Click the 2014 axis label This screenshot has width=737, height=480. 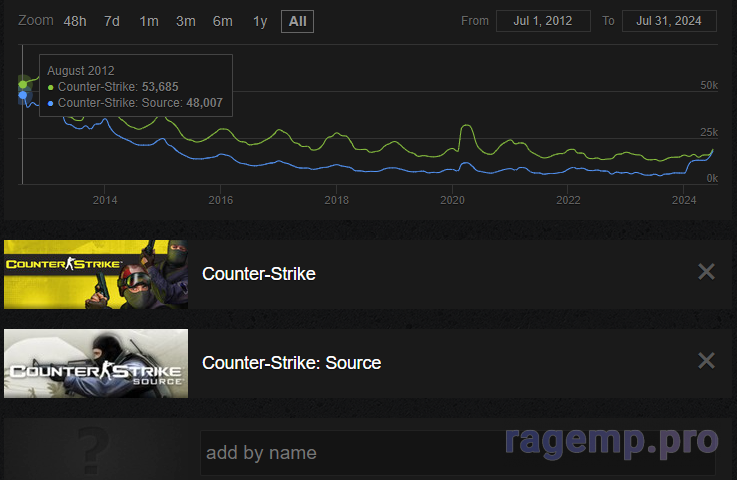(x=105, y=200)
